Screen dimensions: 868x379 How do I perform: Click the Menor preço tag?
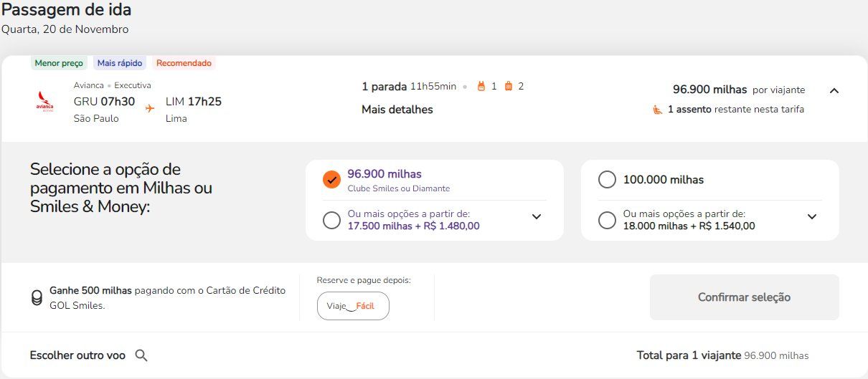coord(59,63)
